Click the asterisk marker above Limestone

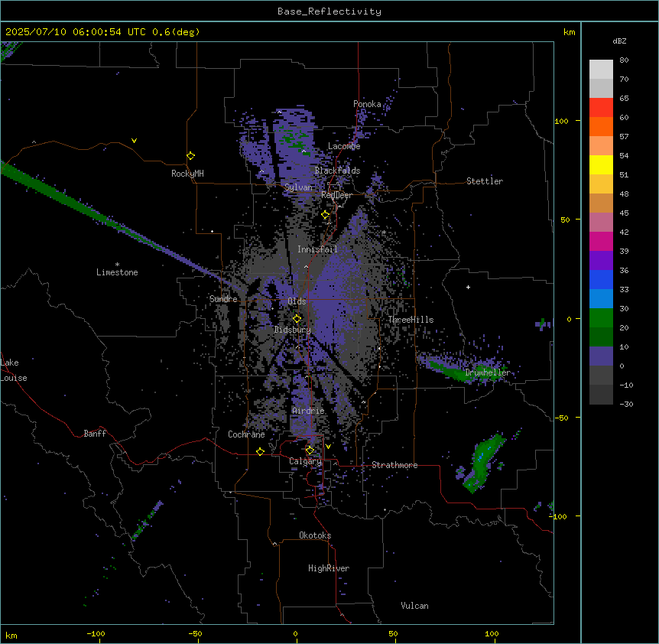pos(117,264)
